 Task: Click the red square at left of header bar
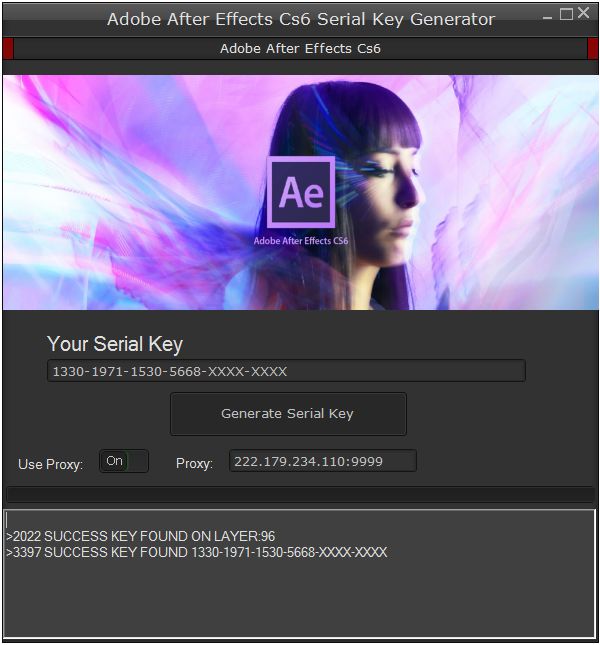8,49
